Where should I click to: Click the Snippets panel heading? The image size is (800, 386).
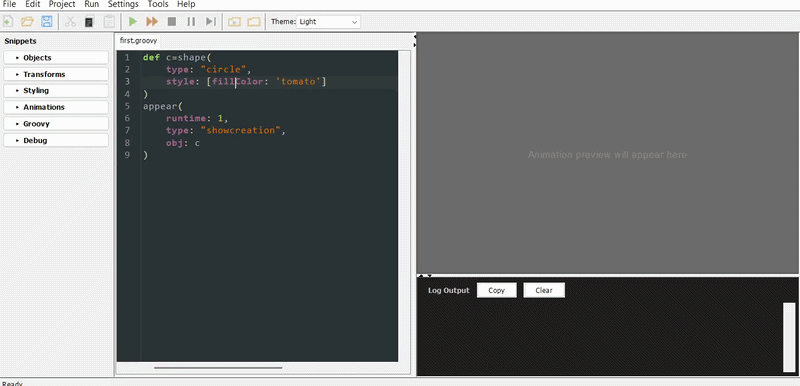click(20, 41)
